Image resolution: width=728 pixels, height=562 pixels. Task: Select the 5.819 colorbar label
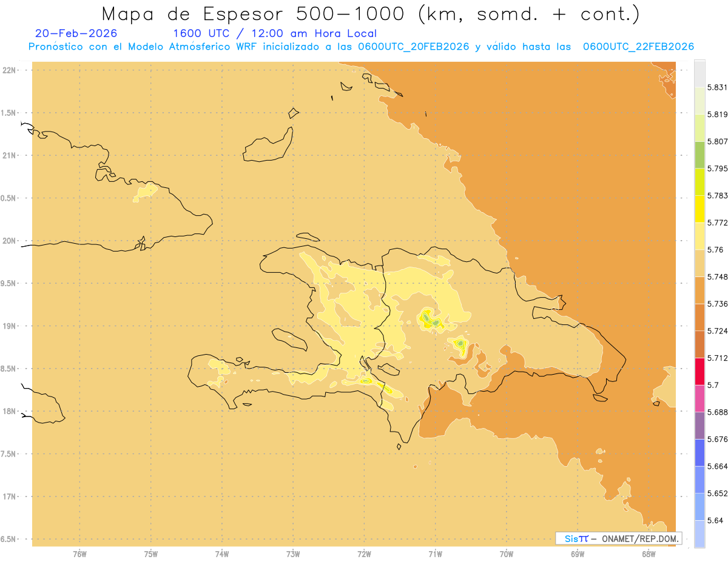[x=718, y=115]
